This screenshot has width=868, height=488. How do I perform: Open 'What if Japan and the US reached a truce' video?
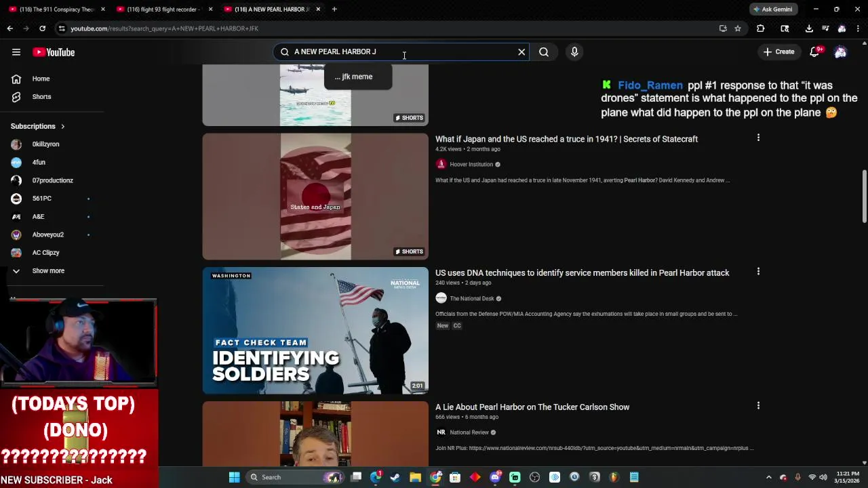[x=566, y=139]
